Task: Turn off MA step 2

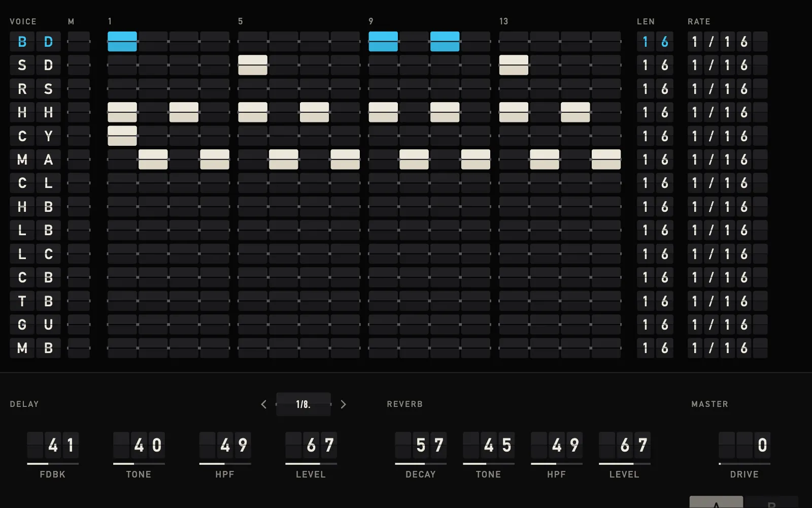Action: 153,160
